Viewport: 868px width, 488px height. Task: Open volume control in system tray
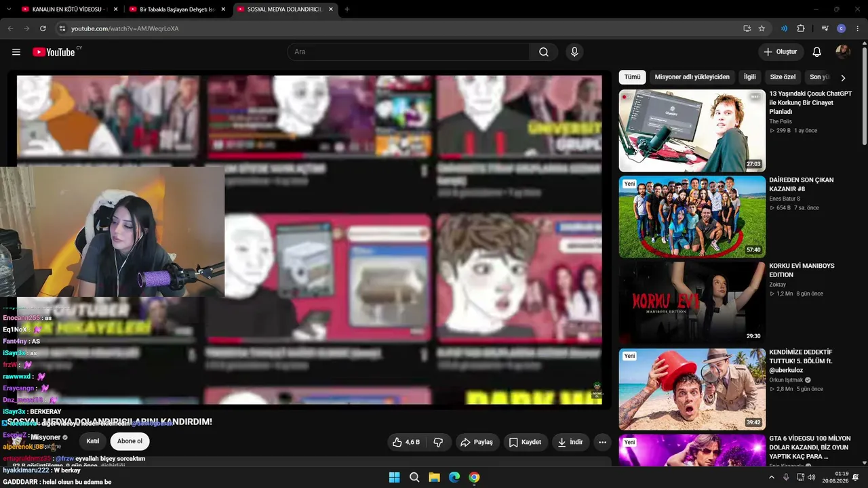coord(813,477)
